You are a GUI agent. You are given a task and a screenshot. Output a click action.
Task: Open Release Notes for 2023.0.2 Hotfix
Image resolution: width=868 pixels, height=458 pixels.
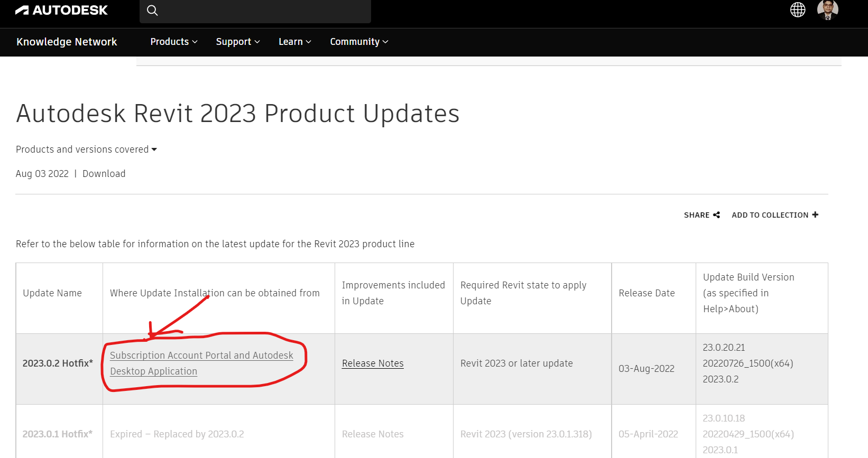373,363
